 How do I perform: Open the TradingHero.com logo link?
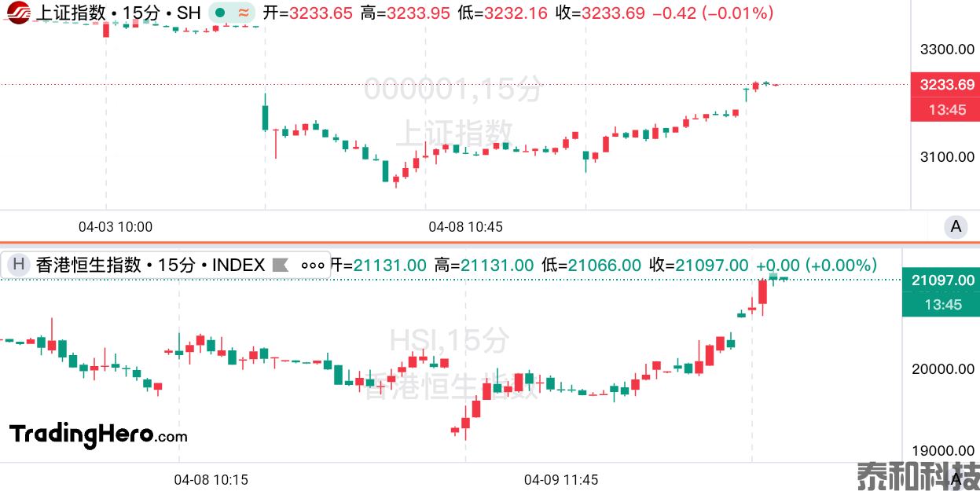tap(98, 434)
